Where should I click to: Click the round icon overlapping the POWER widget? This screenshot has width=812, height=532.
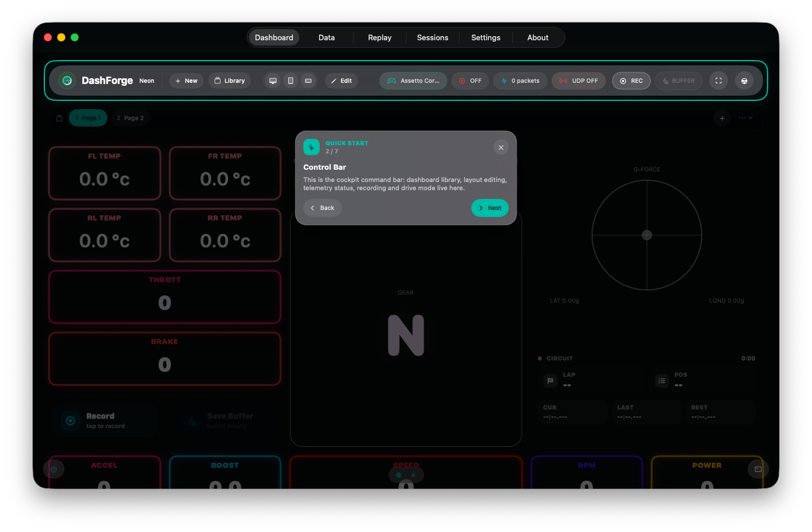758,469
